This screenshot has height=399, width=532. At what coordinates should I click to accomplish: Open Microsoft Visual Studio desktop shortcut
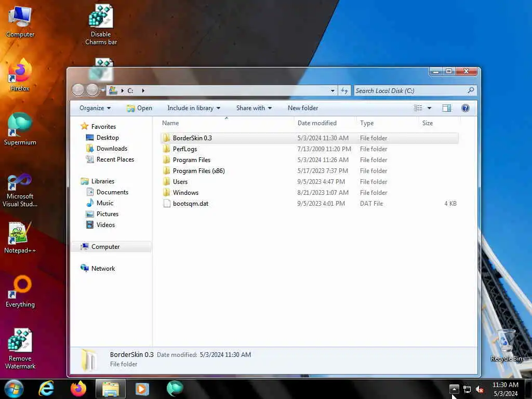[20, 190]
